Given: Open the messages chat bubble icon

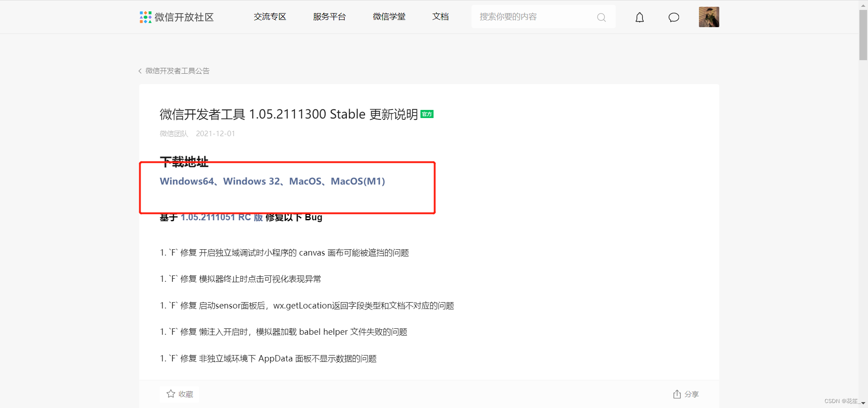Looking at the screenshot, I should click(674, 17).
